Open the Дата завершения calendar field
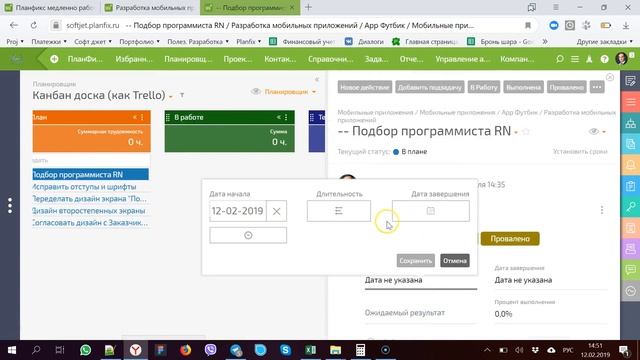 point(431,211)
